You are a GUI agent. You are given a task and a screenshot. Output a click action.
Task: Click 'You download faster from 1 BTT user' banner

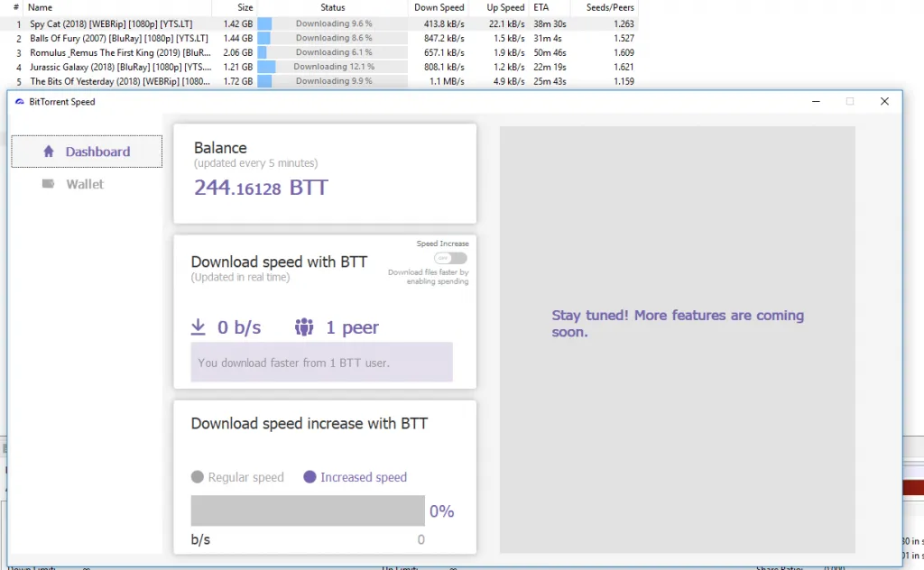pyautogui.click(x=322, y=363)
